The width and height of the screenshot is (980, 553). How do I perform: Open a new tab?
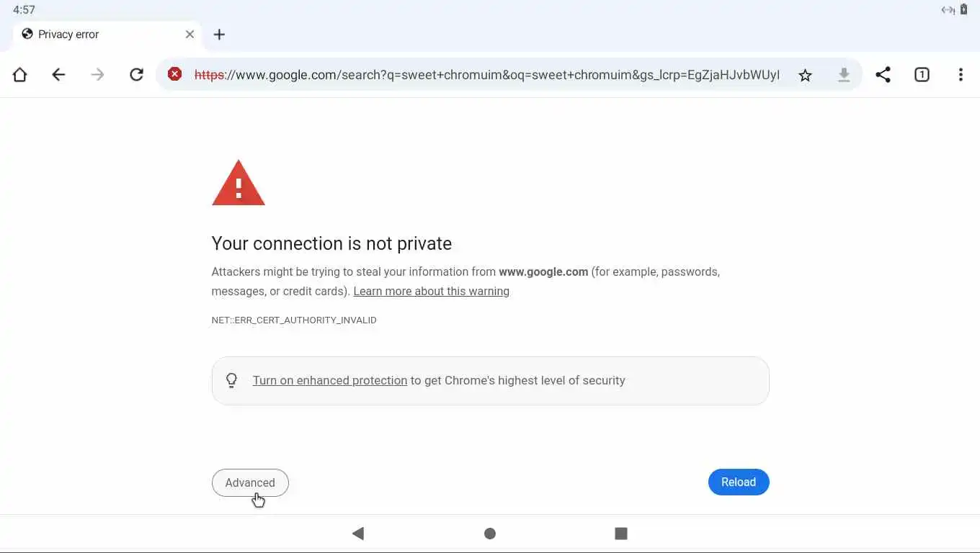click(220, 35)
